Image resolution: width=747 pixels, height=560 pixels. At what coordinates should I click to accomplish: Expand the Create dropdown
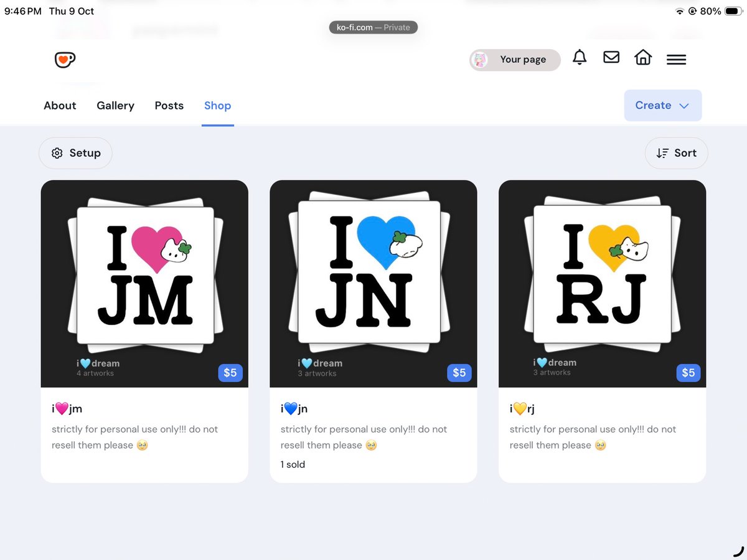pos(663,105)
